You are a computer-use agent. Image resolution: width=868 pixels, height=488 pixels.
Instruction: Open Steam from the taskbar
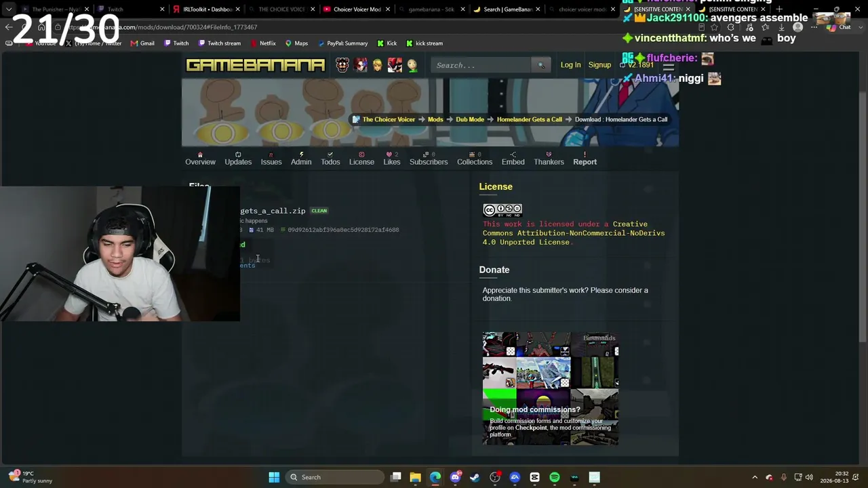point(475,477)
